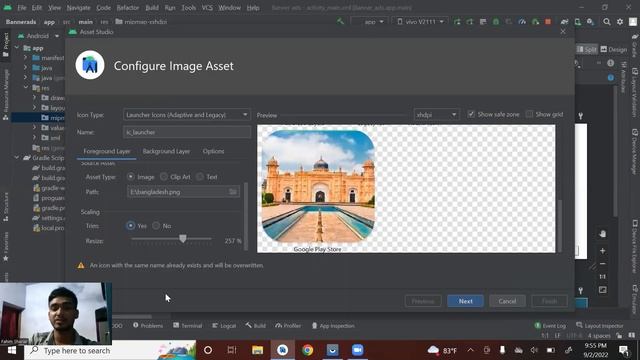Viewport: 640px width, 360px height.
Task: Collapse the res folder in project tree
Action: [x=26, y=87]
